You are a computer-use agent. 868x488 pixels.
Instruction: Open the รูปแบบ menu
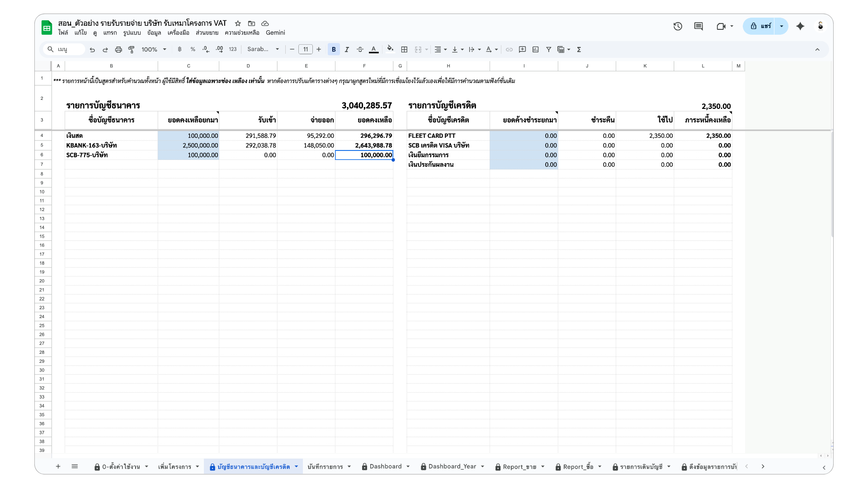click(x=132, y=33)
